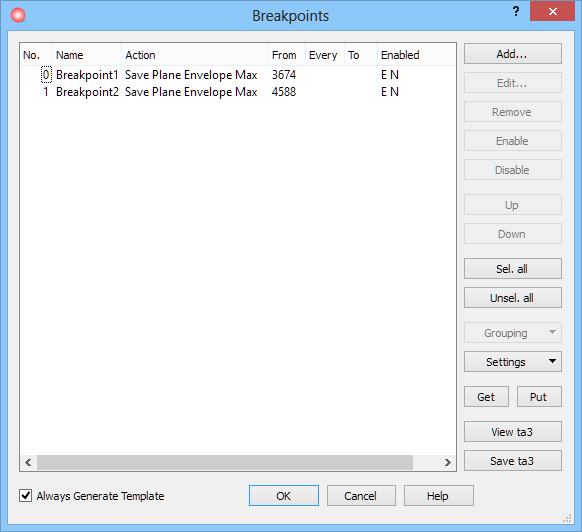The image size is (582, 532).
Task: Click the Cancel button
Action: tap(361, 496)
